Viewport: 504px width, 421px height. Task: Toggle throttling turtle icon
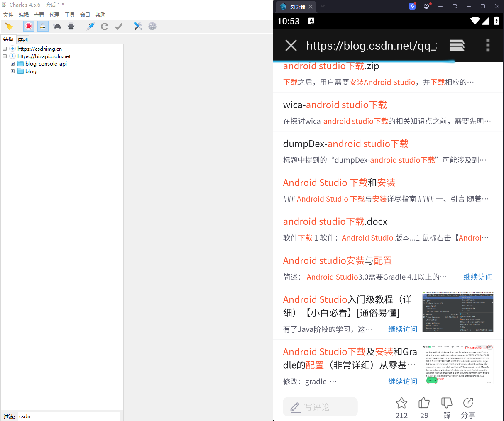[57, 27]
